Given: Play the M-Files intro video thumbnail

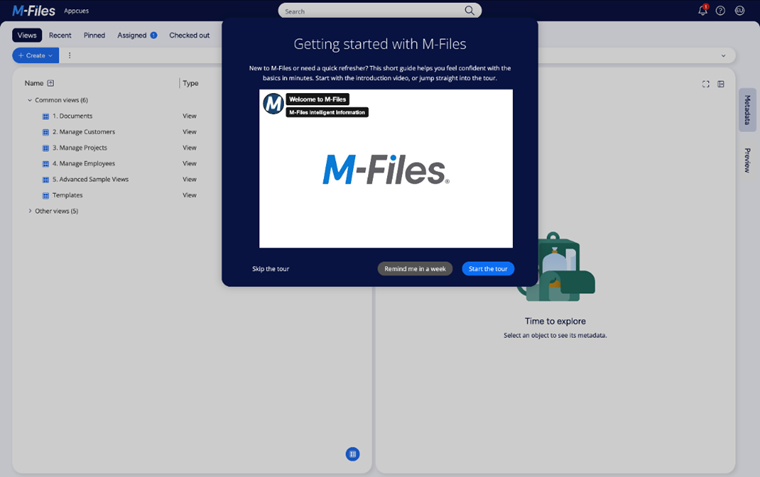Looking at the screenshot, I should [x=386, y=169].
